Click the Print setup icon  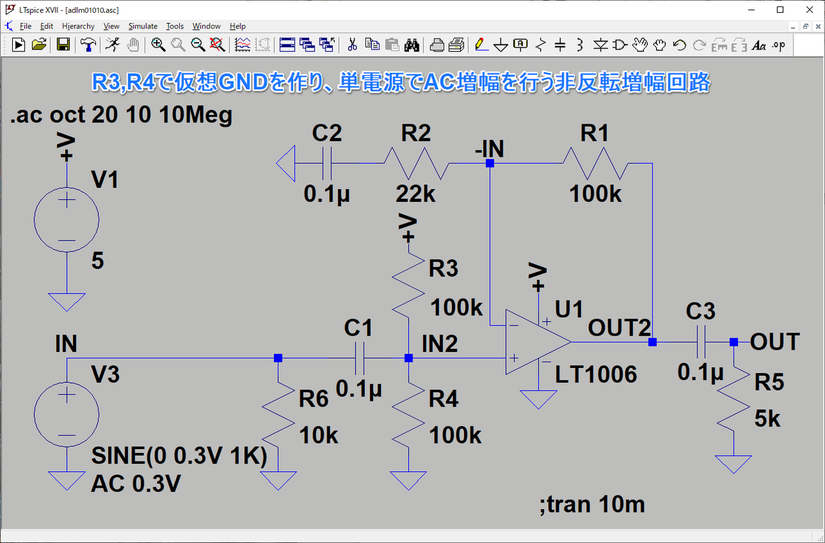pos(457,45)
